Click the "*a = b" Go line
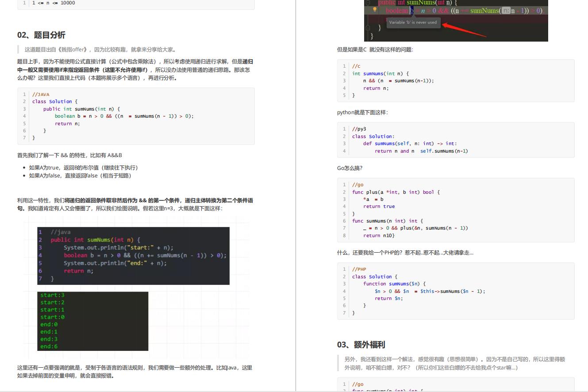The height and width of the screenshot is (392, 588). coord(373,200)
